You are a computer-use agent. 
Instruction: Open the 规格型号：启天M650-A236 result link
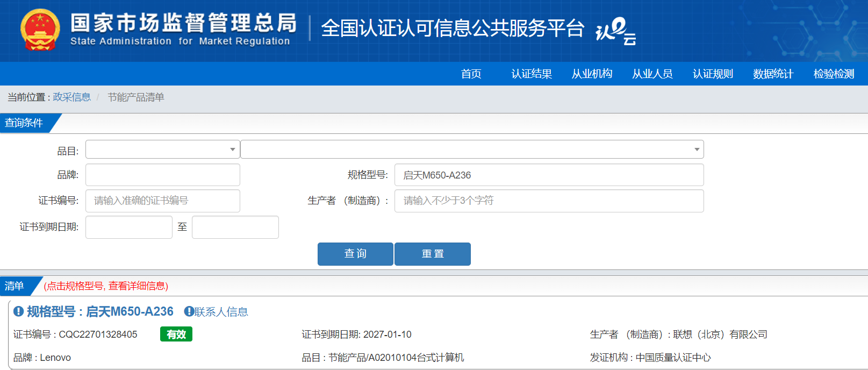[x=100, y=311]
